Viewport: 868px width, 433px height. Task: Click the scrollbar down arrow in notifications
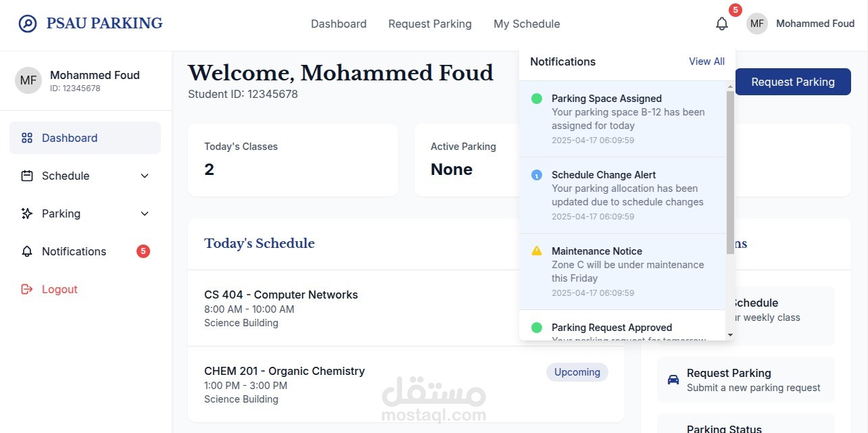click(x=730, y=335)
